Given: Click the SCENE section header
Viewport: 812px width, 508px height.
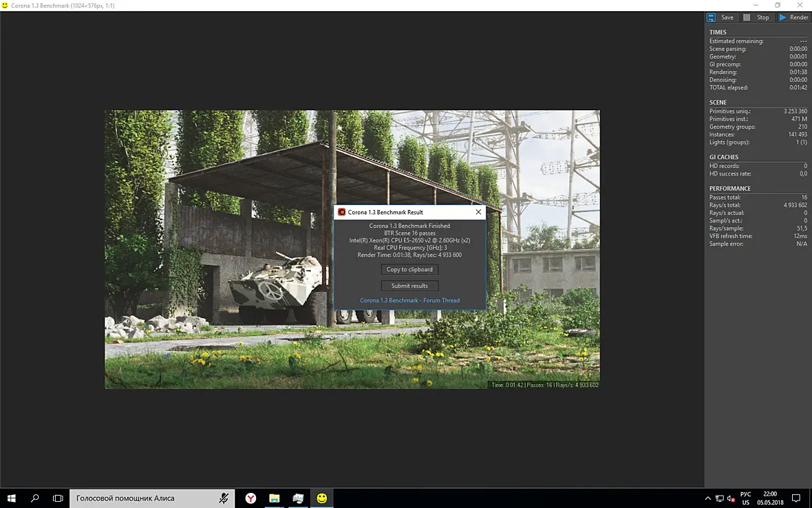Looking at the screenshot, I should [718, 103].
